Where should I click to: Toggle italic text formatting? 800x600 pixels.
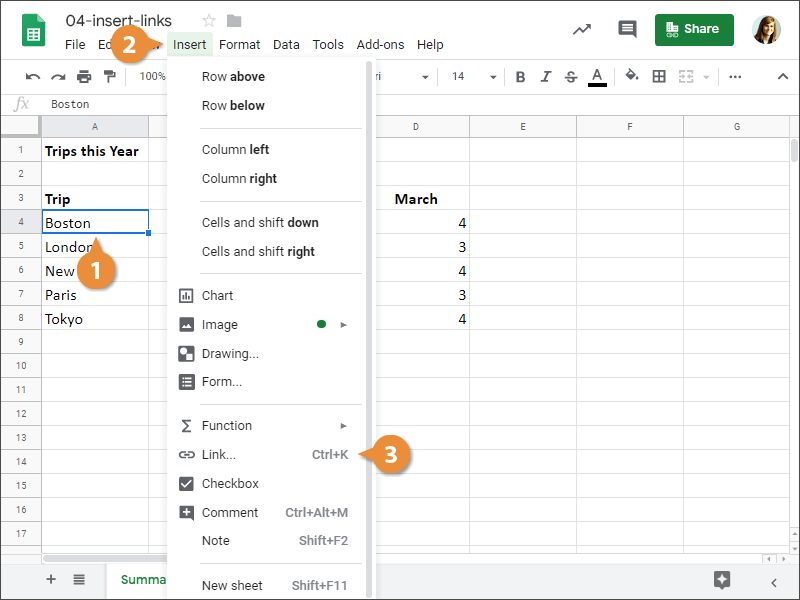click(545, 77)
